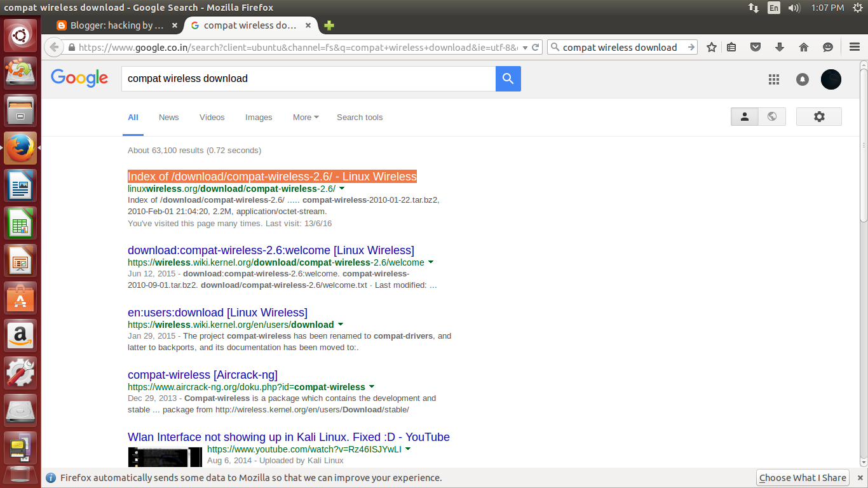Close the Blogger tab
Screen dimensions: 868x488
coord(175,25)
